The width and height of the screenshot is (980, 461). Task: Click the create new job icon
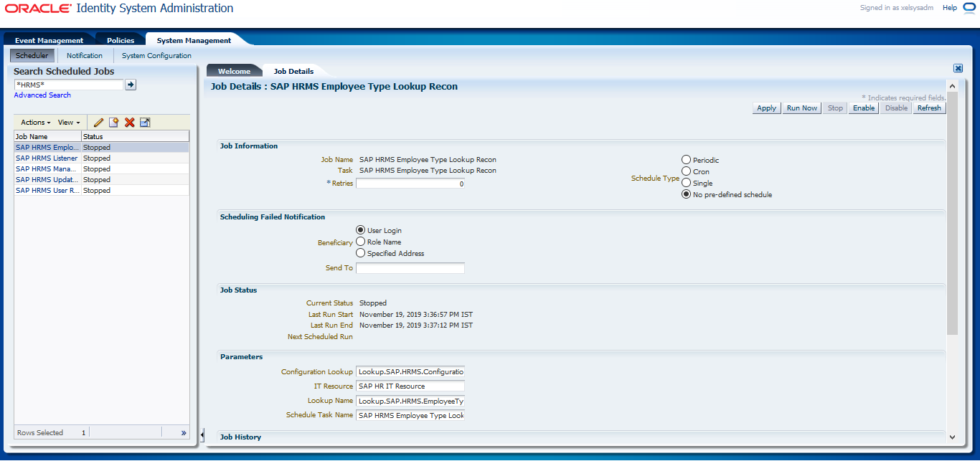click(x=113, y=123)
